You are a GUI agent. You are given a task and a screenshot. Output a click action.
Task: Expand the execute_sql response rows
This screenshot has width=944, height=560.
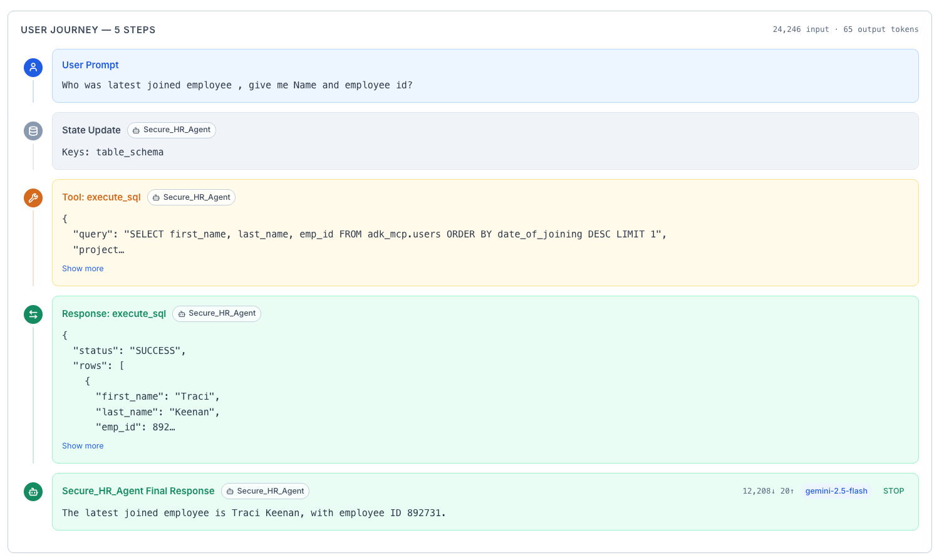[x=82, y=445]
